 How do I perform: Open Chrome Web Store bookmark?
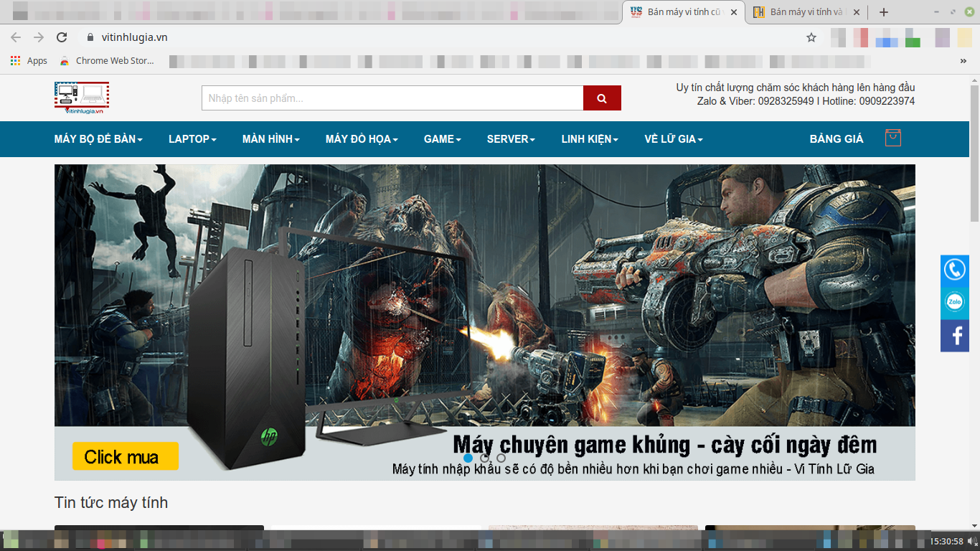pos(107,61)
